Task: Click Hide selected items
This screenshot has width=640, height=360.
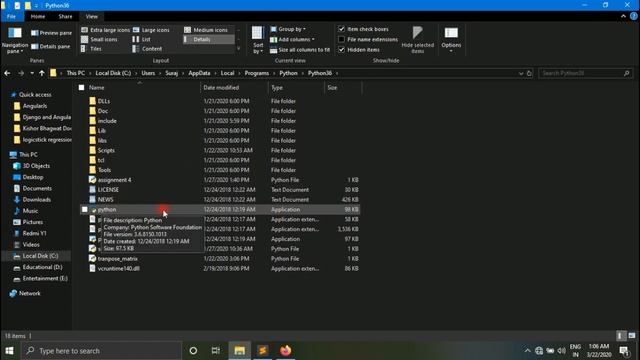Action: click(418, 40)
